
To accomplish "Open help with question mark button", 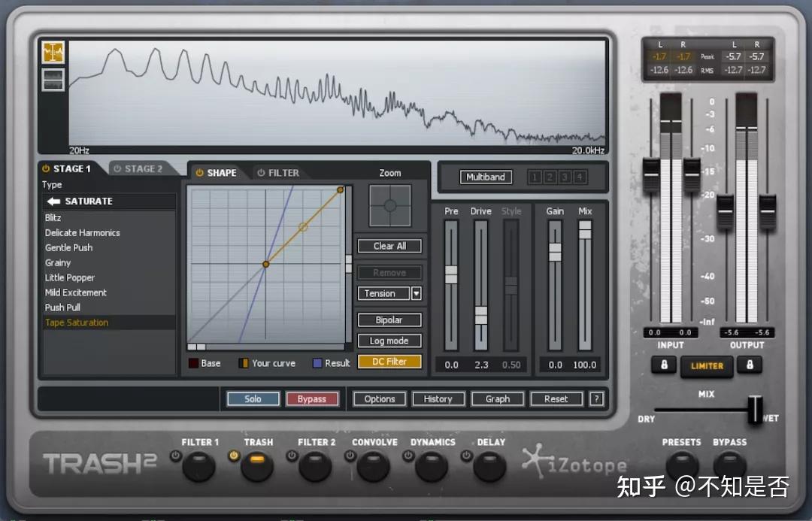I will (x=596, y=398).
